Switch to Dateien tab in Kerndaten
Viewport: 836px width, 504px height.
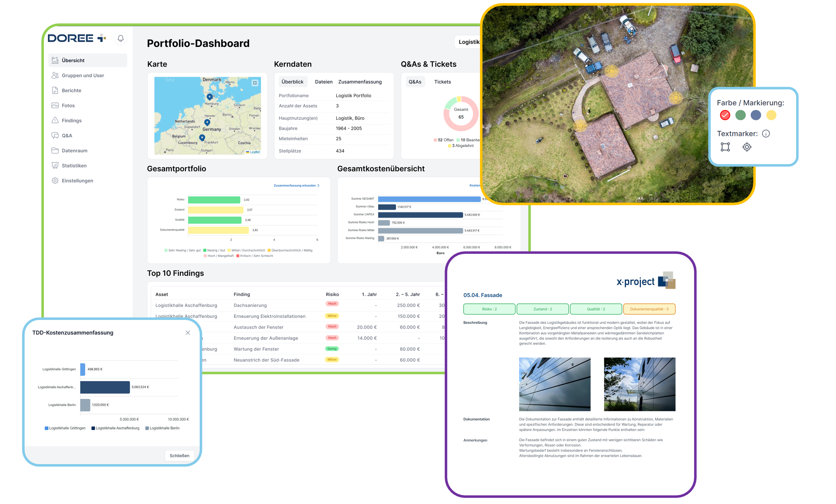[324, 82]
